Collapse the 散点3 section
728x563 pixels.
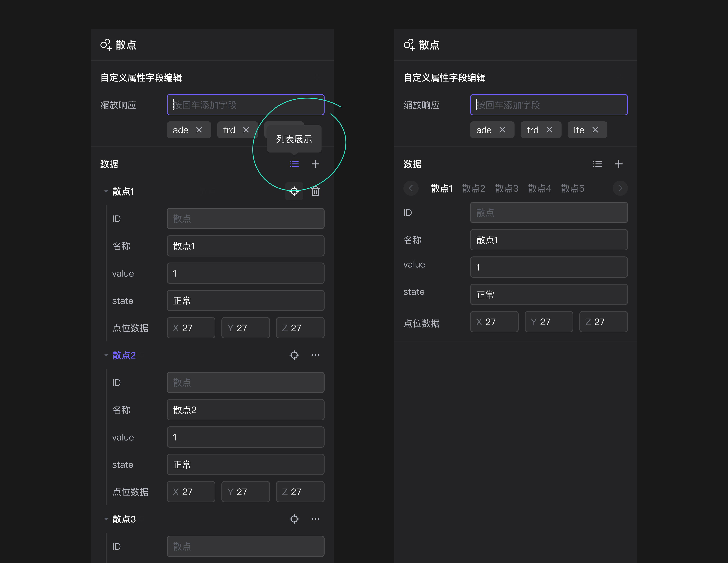[x=106, y=519]
